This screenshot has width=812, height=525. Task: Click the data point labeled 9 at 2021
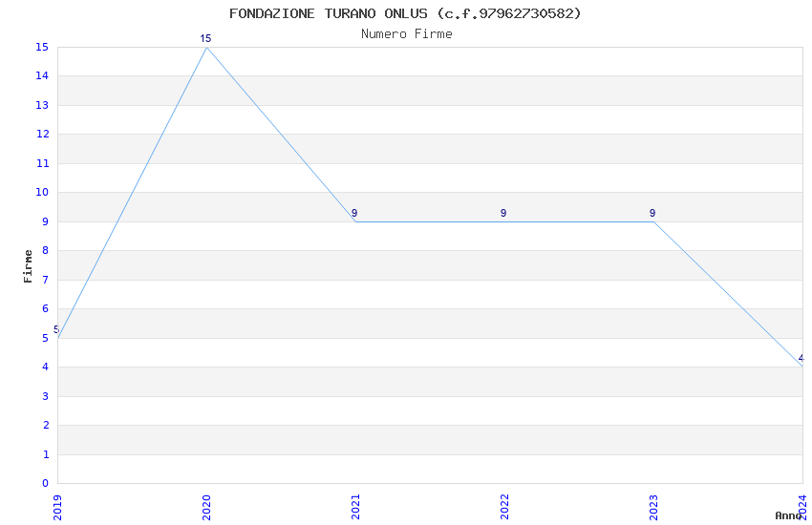coord(355,221)
